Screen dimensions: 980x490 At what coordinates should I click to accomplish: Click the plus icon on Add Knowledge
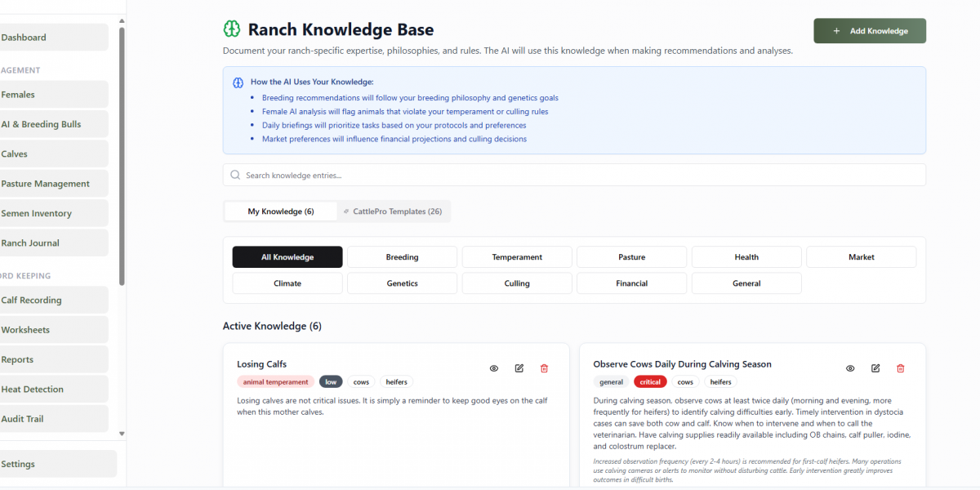836,31
